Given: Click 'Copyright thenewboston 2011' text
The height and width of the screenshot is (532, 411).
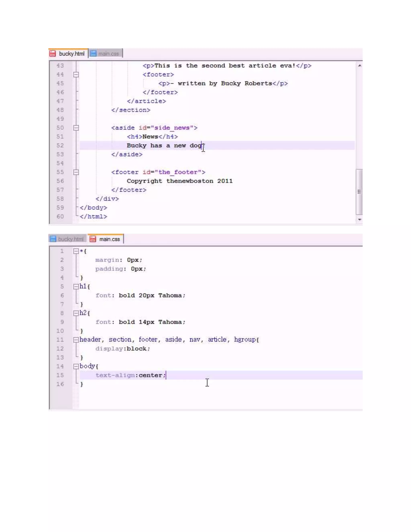Looking at the screenshot, I should [x=180, y=181].
